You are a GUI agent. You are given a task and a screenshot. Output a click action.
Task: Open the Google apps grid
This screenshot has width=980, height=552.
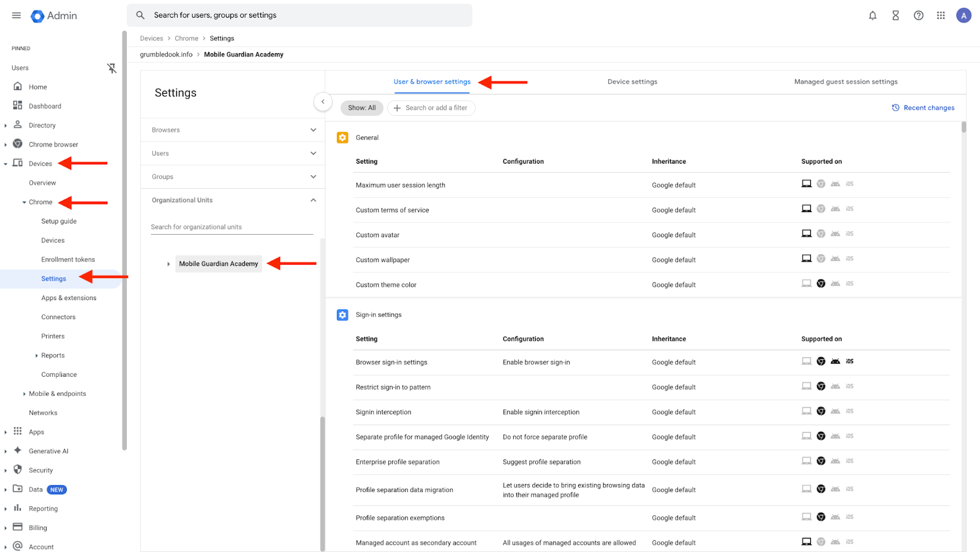point(941,16)
